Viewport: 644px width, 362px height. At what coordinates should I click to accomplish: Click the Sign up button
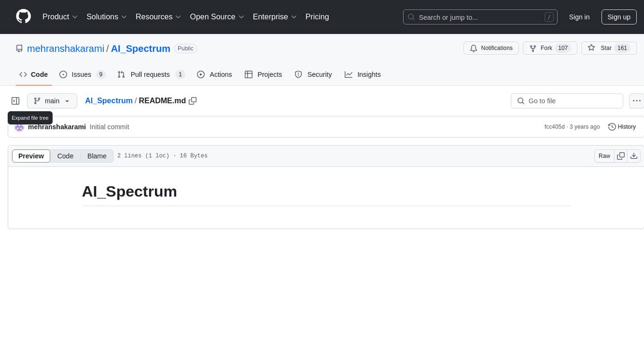click(x=619, y=17)
